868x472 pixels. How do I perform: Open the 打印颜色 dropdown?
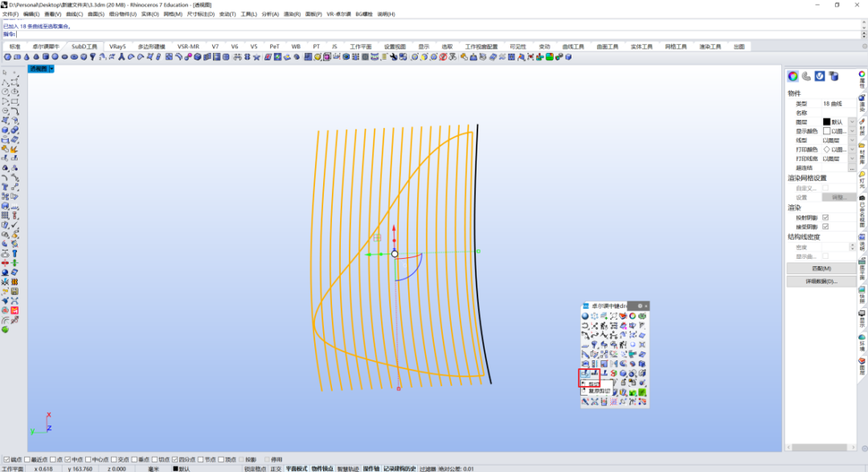click(x=852, y=150)
